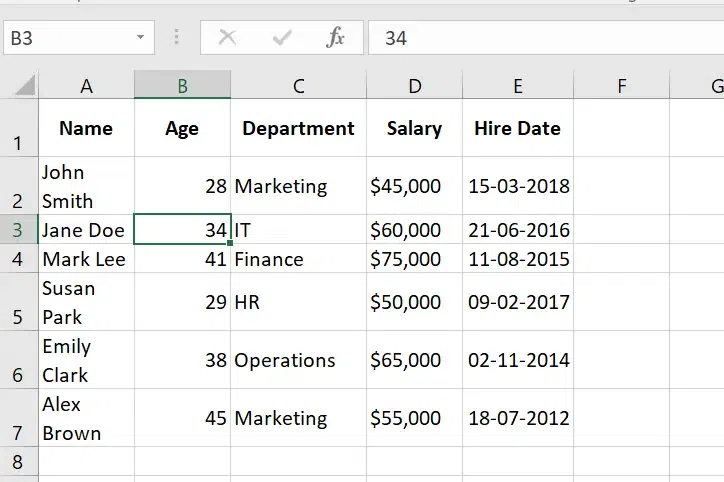Select the Operations department cell
Image resolution: width=724 pixels, height=482 pixels.
[x=299, y=360]
